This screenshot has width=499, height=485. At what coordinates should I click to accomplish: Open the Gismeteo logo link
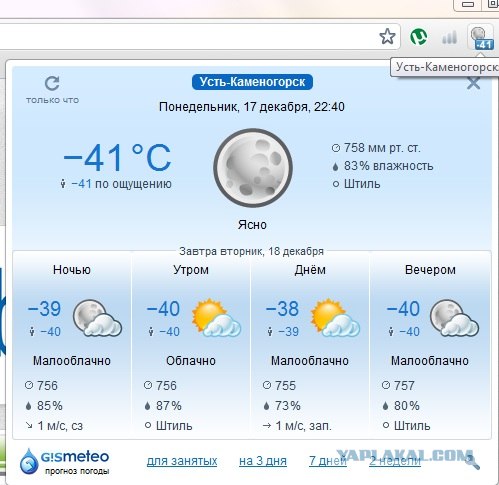pyautogui.click(x=65, y=462)
